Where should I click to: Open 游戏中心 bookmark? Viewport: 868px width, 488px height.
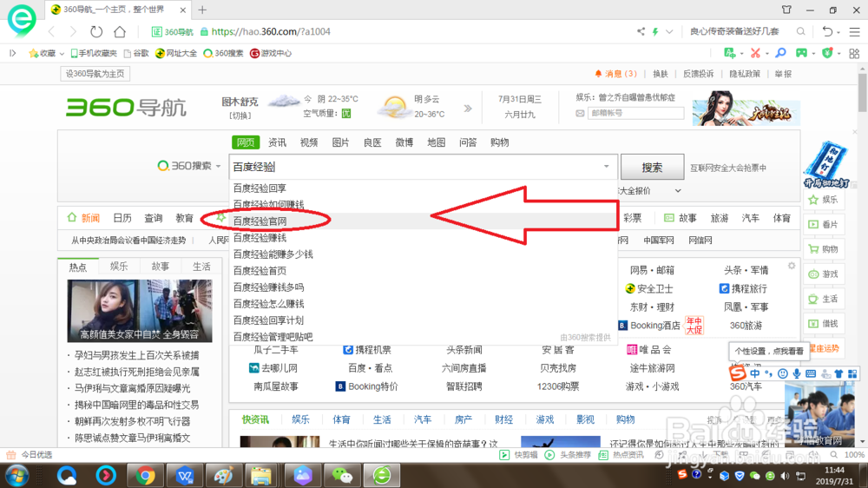click(x=271, y=53)
